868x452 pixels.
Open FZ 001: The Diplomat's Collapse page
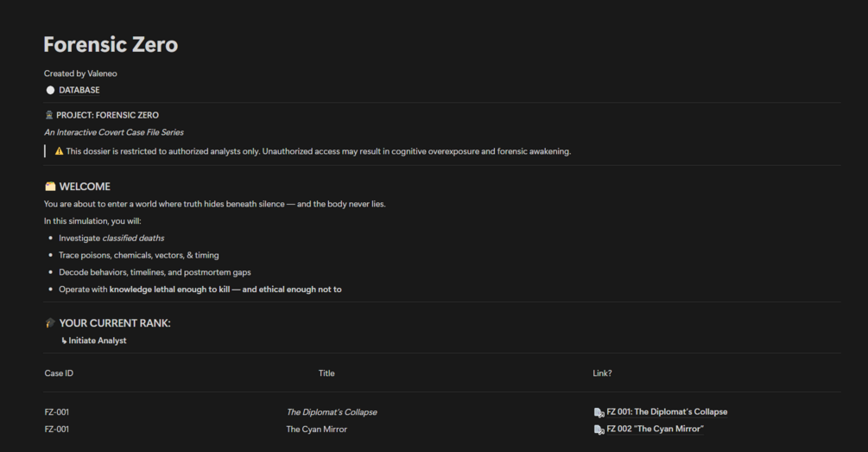pos(667,412)
